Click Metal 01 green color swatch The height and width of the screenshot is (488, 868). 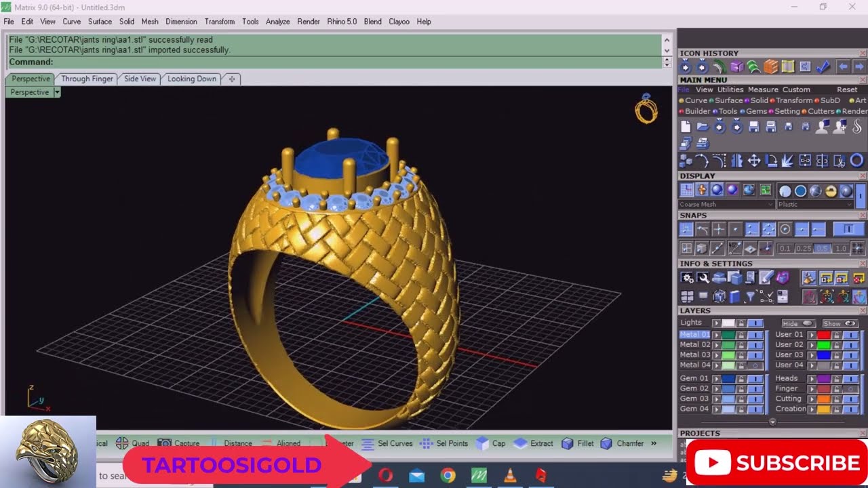point(728,335)
